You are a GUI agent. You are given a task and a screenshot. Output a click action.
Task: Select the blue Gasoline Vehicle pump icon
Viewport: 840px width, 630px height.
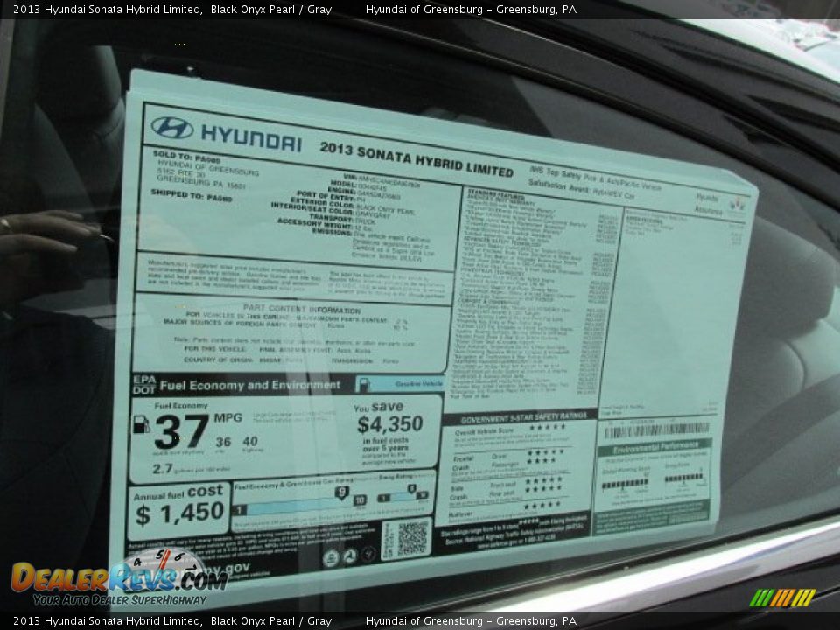tap(365, 383)
